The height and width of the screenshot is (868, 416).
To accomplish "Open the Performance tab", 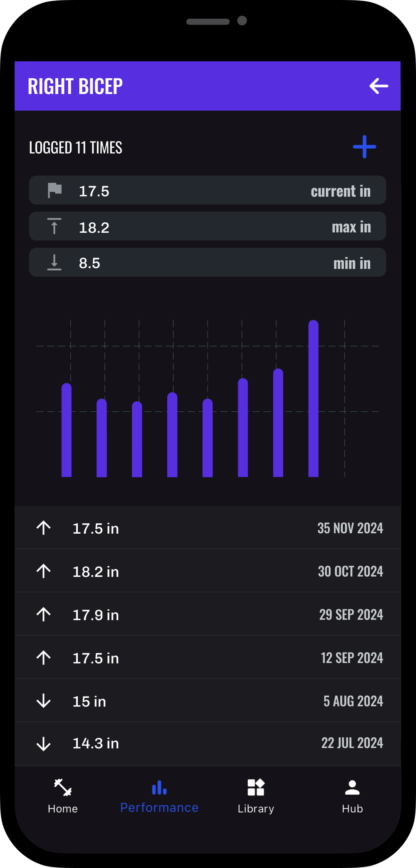I will tap(159, 796).
